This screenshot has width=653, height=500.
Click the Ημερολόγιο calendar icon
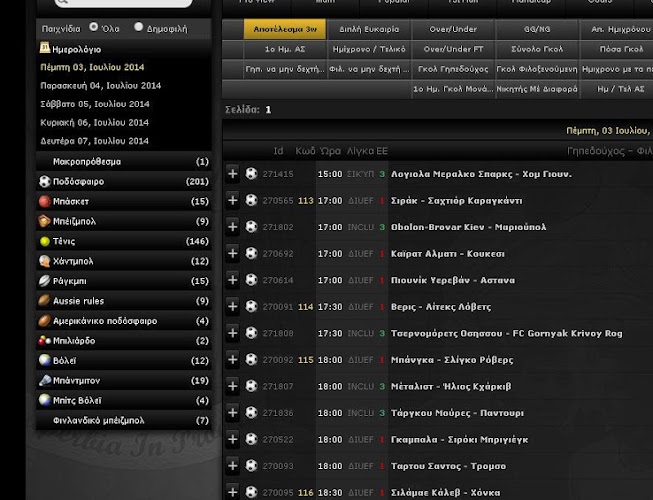click(45, 47)
